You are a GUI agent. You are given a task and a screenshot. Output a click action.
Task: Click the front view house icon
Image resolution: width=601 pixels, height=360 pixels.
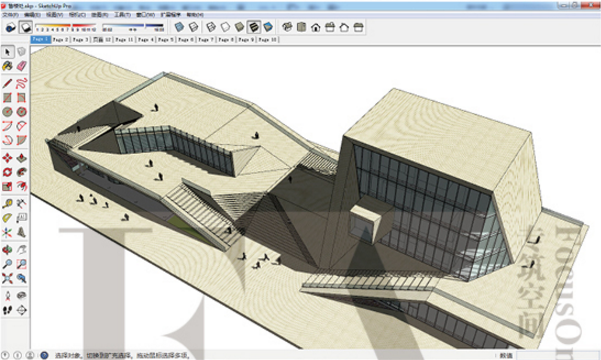315,27
